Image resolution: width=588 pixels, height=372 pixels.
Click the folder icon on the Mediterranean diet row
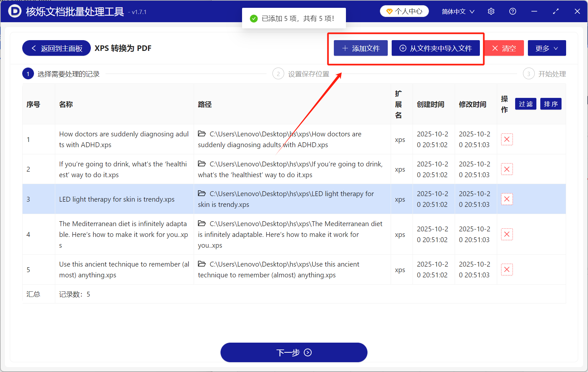point(202,223)
